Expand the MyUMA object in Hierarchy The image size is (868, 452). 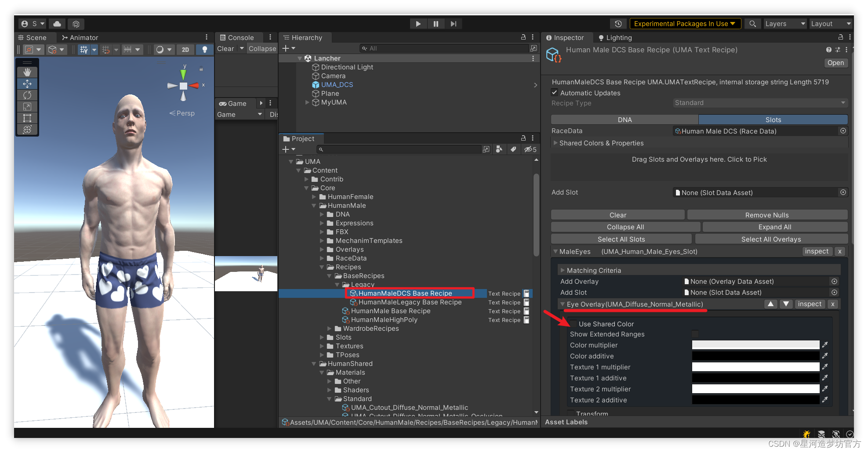tap(307, 102)
